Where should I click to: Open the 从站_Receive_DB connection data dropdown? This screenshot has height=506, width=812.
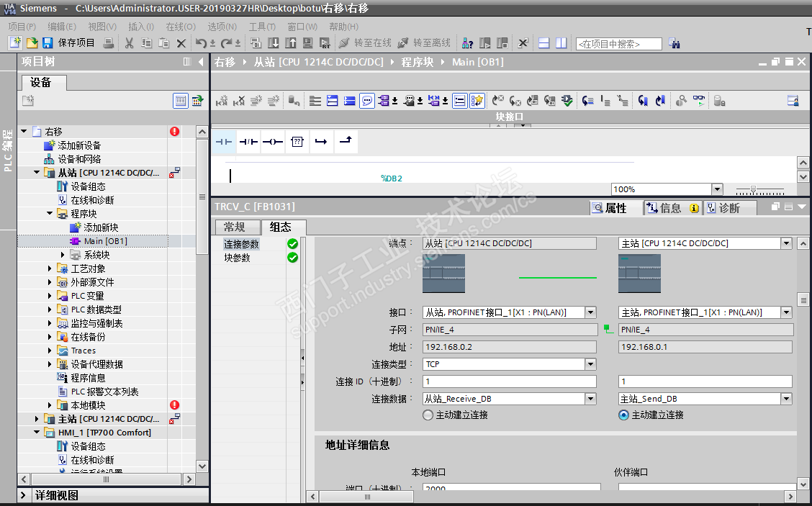point(590,399)
